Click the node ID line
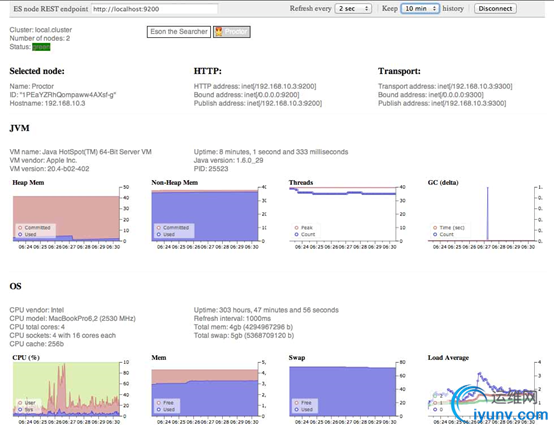Image resolution: width=554 pixels, height=431 pixels. pos(63,95)
